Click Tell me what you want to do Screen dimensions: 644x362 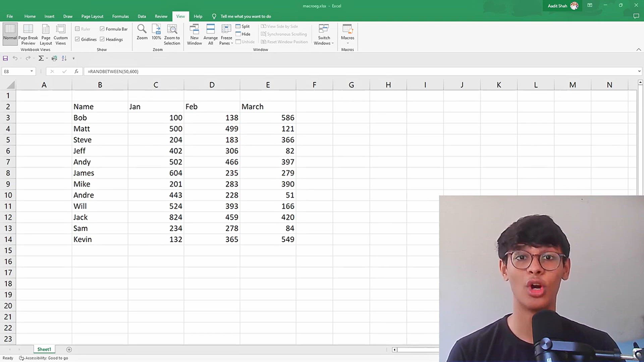tap(246, 16)
